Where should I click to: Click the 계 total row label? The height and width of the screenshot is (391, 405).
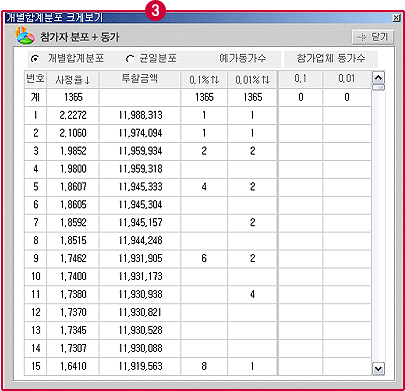tap(35, 97)
